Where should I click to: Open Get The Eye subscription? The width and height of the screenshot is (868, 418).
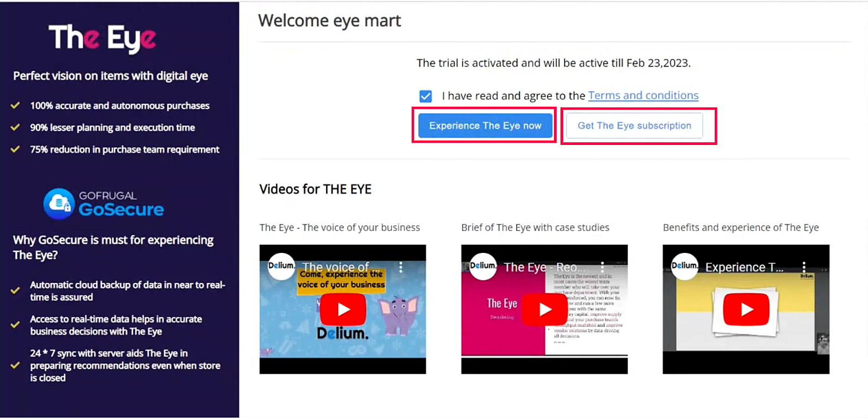(634, 125)
